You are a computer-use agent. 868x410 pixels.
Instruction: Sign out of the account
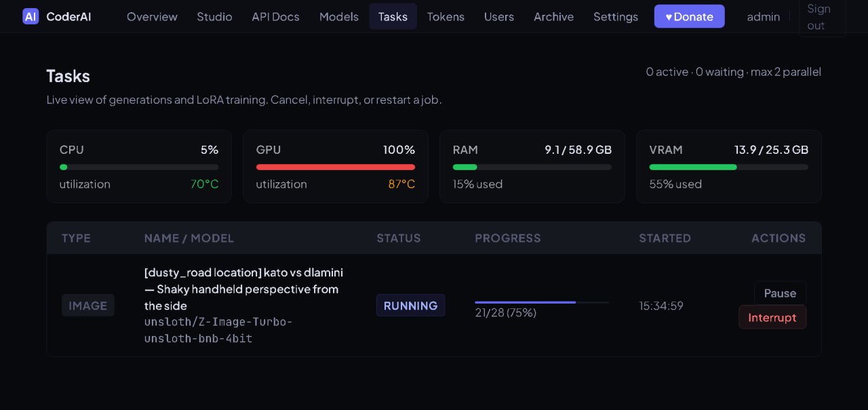(x=821, y=17)
